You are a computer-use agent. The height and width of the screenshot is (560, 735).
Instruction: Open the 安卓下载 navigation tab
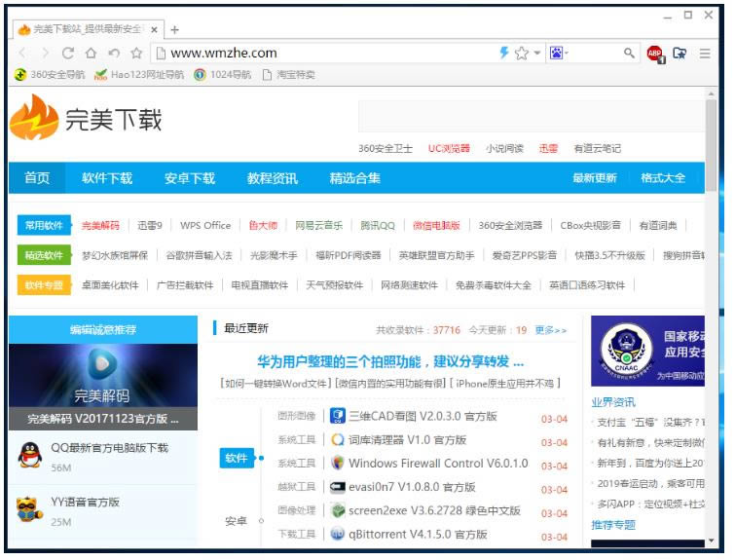pos(190,178)
